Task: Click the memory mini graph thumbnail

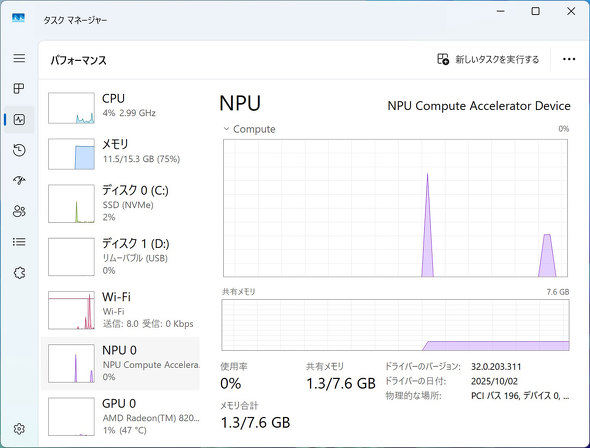Action: pos(71,154)
